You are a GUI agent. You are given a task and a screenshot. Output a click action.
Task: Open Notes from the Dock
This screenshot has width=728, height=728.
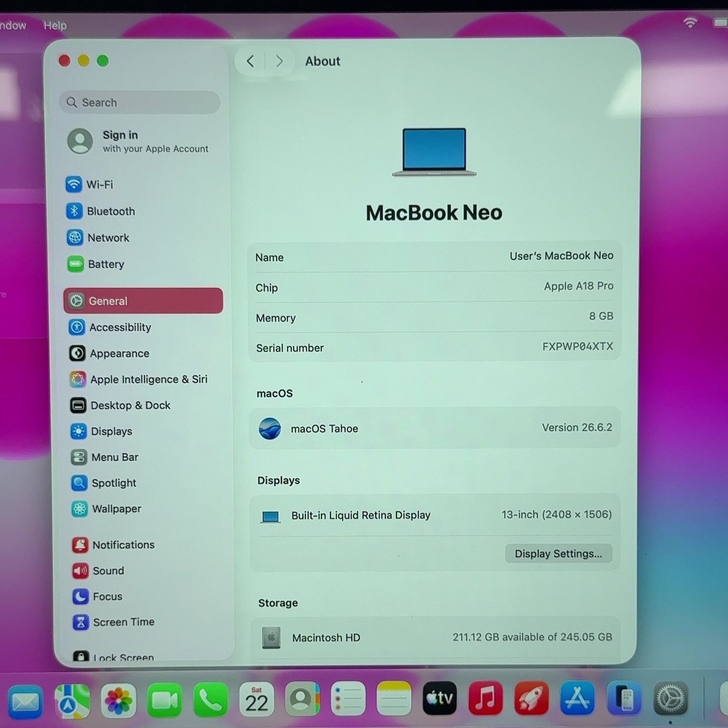pos(394,699)
